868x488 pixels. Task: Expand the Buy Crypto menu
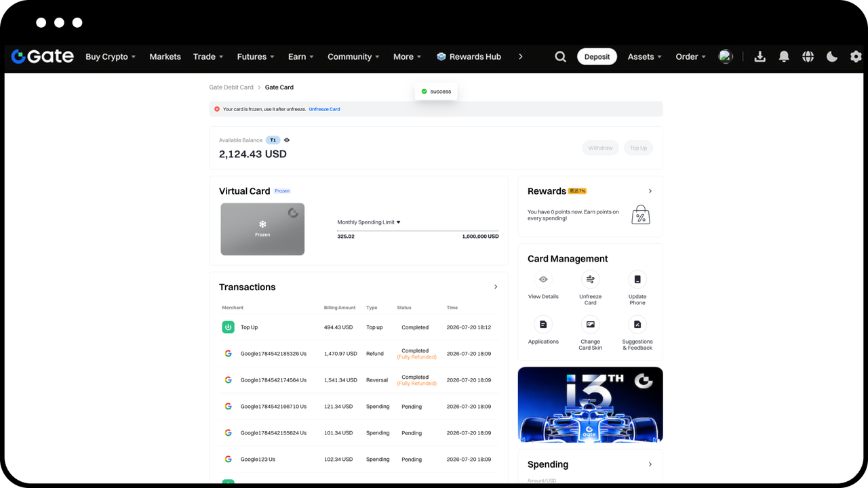click(x=111, y=57)
